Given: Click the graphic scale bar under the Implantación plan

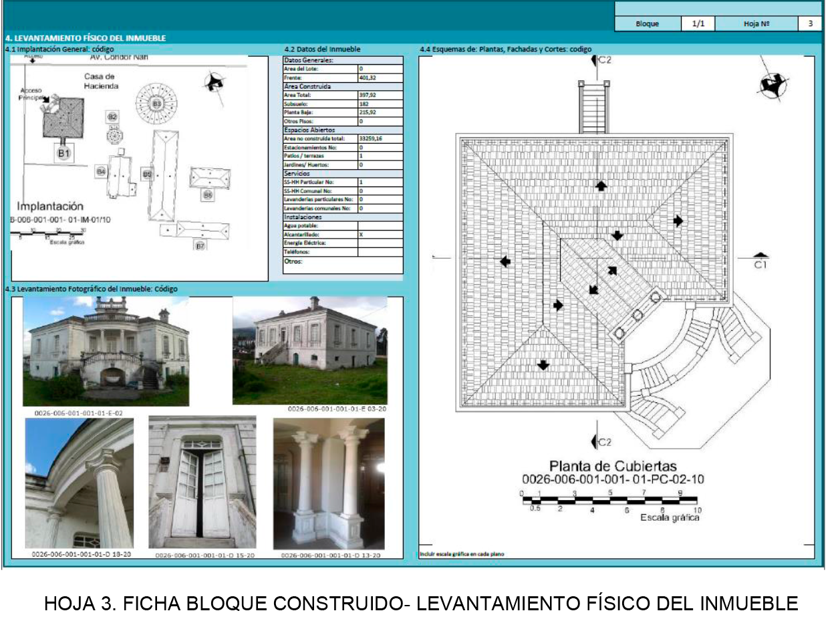Looking at the screenshot, I should (47, 233).
